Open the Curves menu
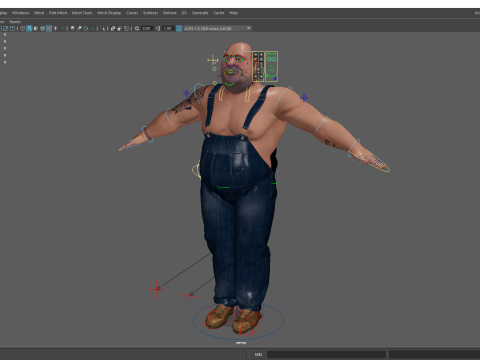 point(132,13)
